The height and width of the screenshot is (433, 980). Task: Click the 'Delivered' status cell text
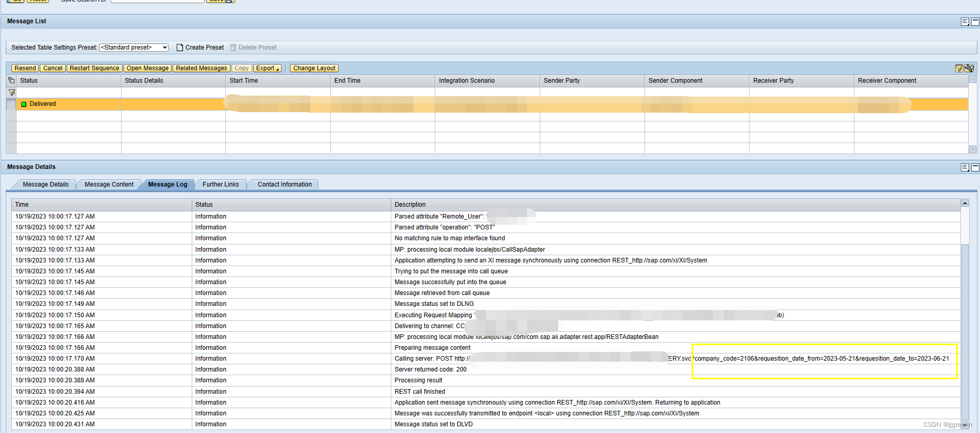coord(43,104)
